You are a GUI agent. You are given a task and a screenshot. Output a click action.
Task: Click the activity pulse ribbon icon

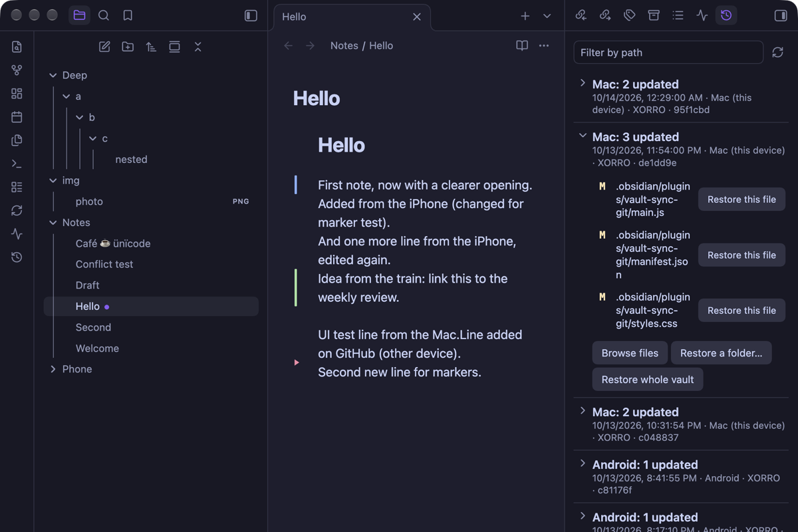click(17, 234)
